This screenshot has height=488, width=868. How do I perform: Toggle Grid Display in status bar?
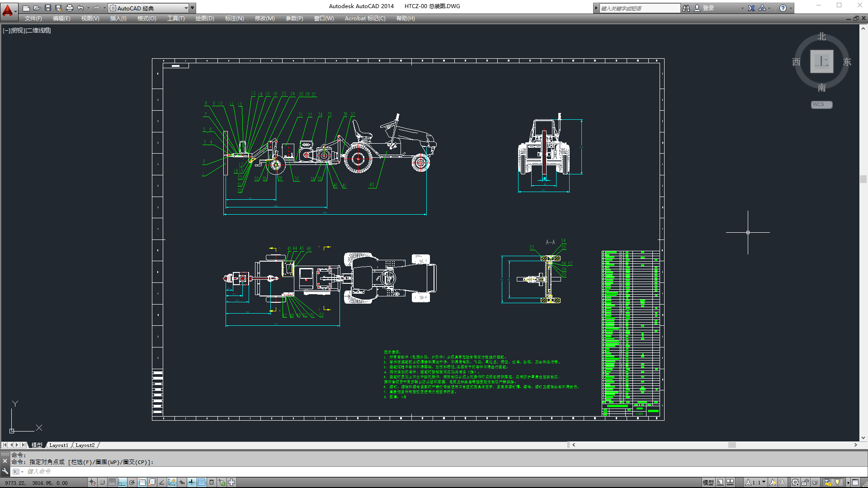[x=112, y=482]
